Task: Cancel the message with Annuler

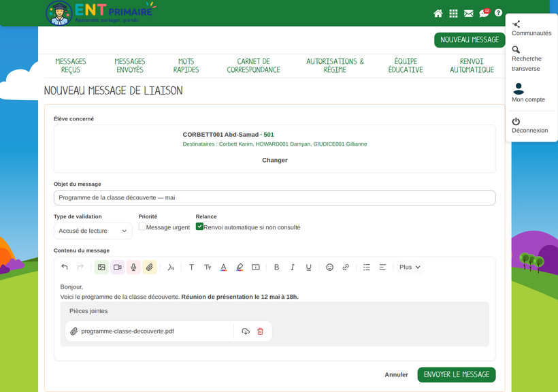Action: point(396,374)
